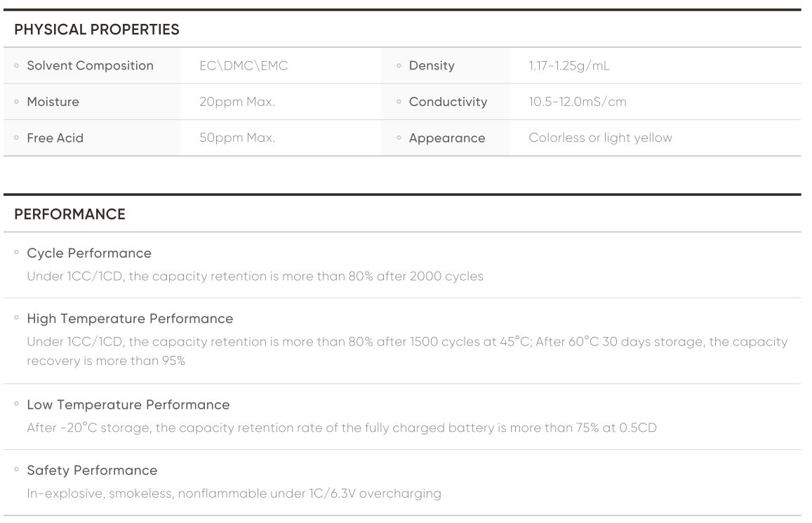Select the Moisture property label
The width and height of the screenshot is (812, 523).
(x=53, y=102)
